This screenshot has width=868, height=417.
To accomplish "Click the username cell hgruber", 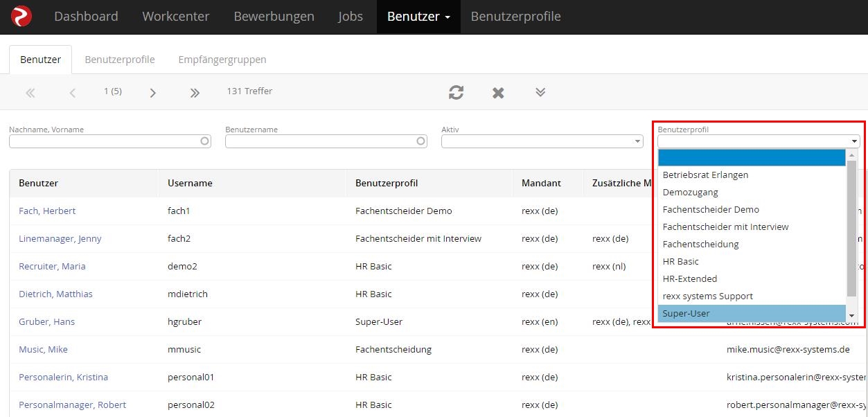I will coord(185,321).
